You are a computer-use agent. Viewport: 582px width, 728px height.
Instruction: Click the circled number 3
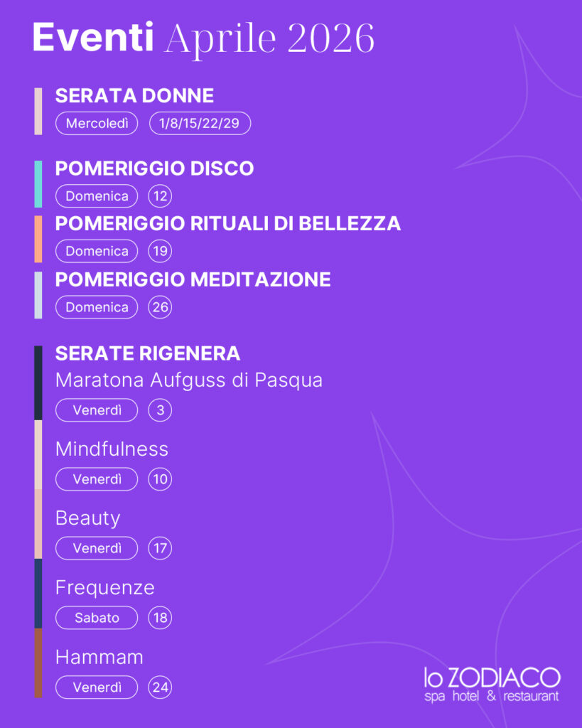pyautogui.click(x=160, y=410)
